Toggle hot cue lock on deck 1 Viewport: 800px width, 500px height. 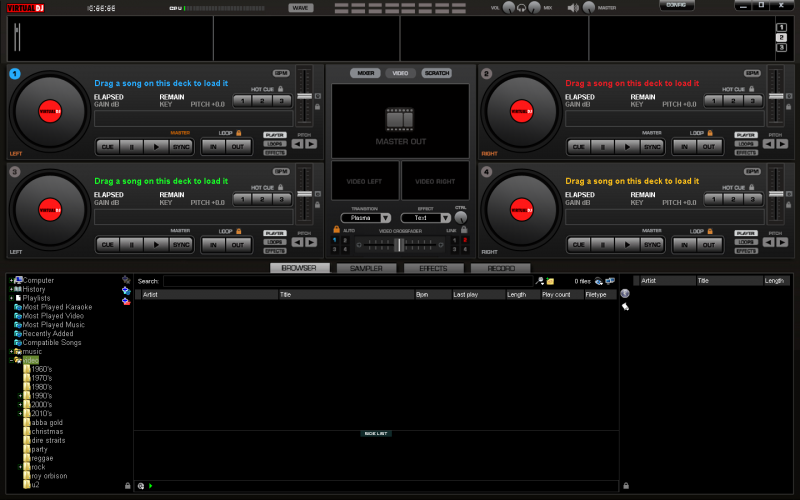[x=280, y=89]
